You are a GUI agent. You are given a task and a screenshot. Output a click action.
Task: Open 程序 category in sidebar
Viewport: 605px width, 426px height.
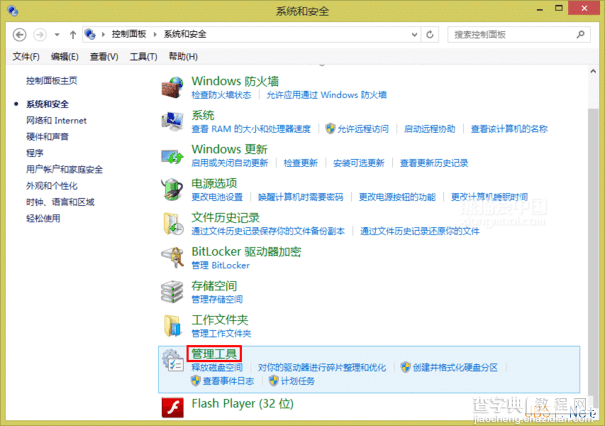click(35, 153)
